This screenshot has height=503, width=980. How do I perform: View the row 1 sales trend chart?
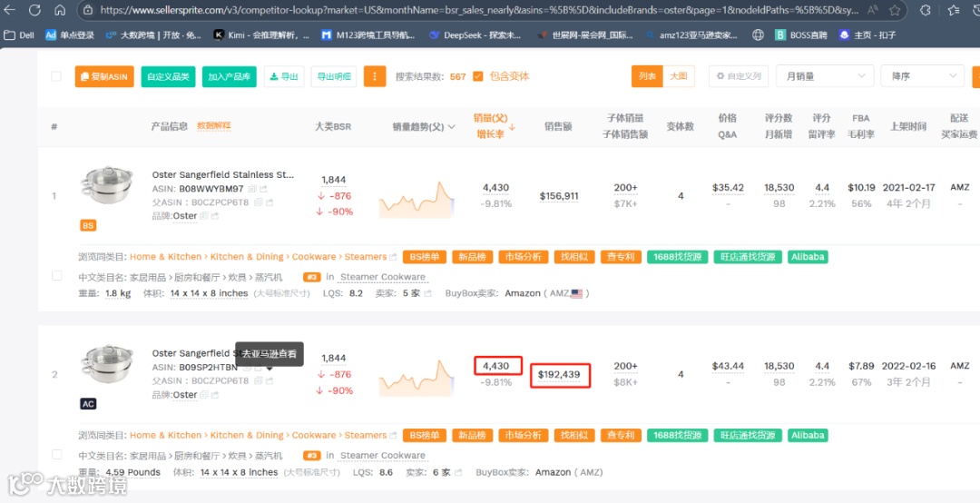(416, 200)
